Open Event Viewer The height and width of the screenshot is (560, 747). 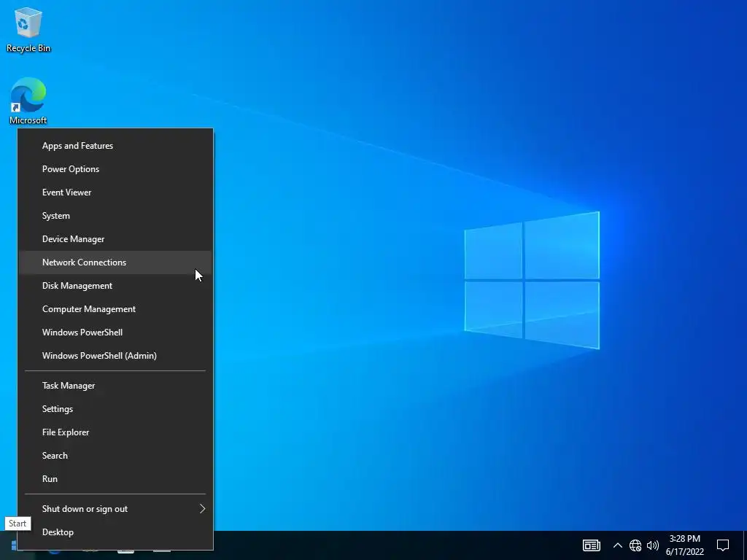coord(115,192)
